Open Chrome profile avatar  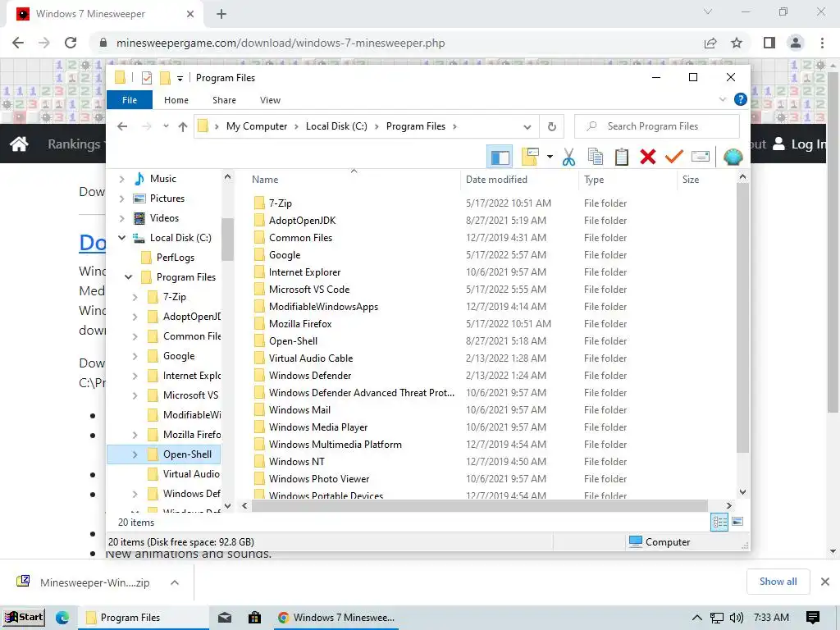[x=796, y=43]
